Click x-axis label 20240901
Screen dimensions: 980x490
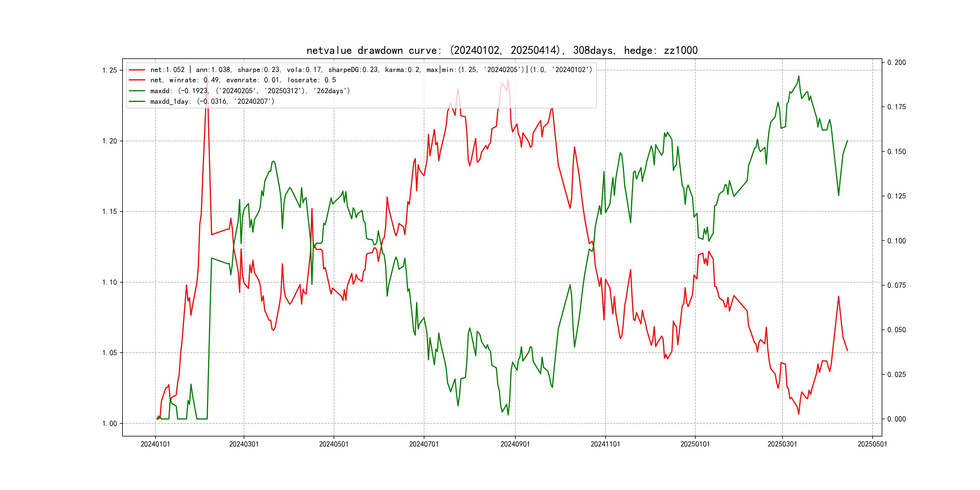tap(515, 444)
